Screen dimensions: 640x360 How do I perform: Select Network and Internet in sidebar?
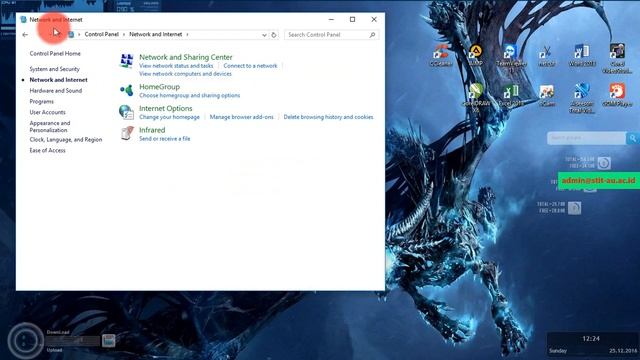click(x=58, y=80)
